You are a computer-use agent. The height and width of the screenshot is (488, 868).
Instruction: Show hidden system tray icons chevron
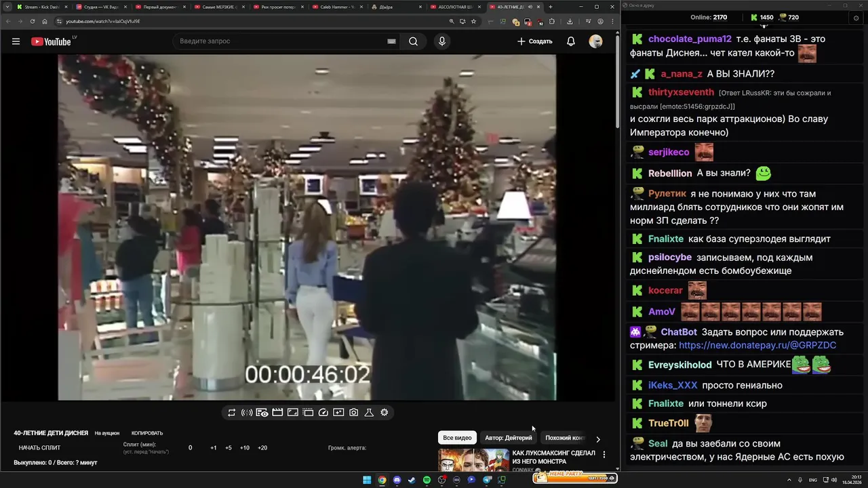[789, 480]
